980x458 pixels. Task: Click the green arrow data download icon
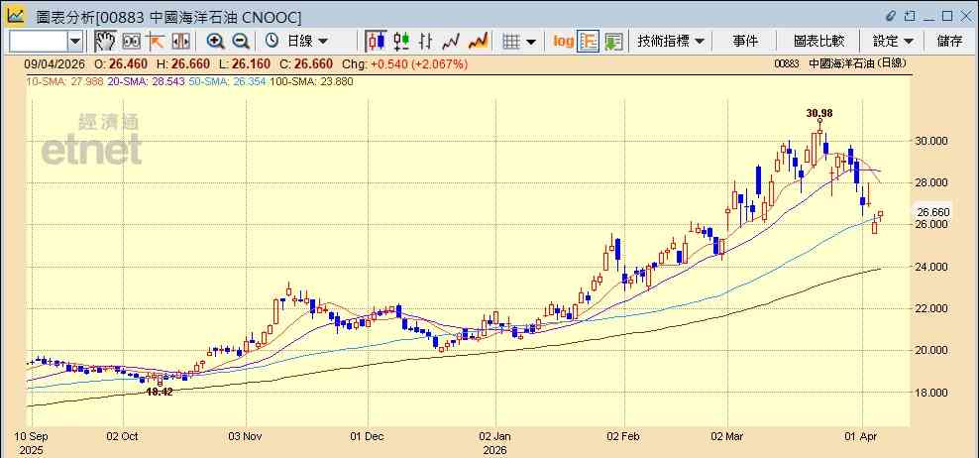tap(613, 42)
